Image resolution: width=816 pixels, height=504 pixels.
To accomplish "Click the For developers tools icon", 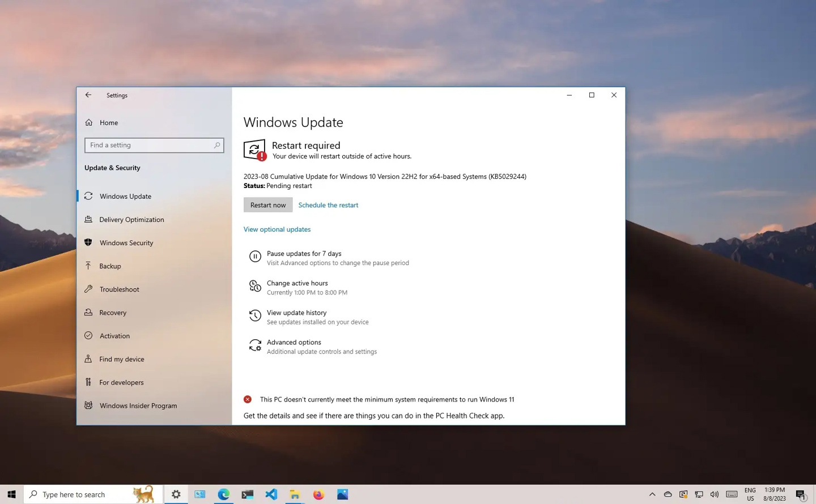I will [x=88, y=382].
